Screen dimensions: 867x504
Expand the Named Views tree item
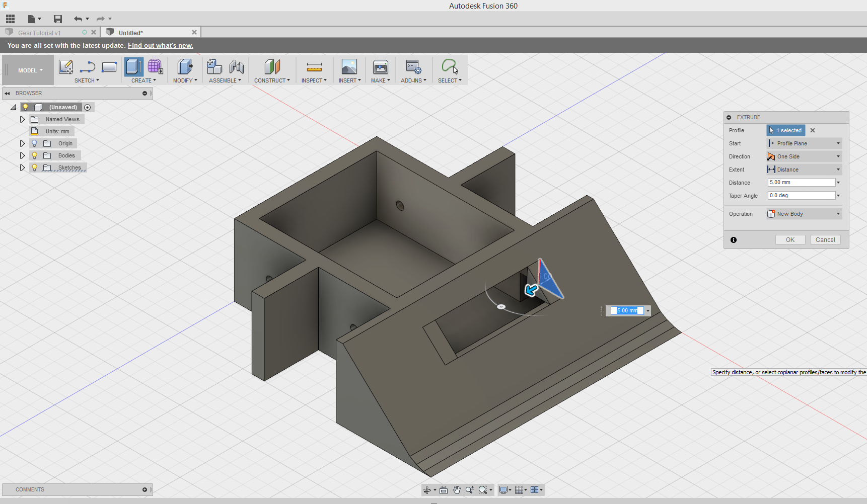click(x=22, y=119)
